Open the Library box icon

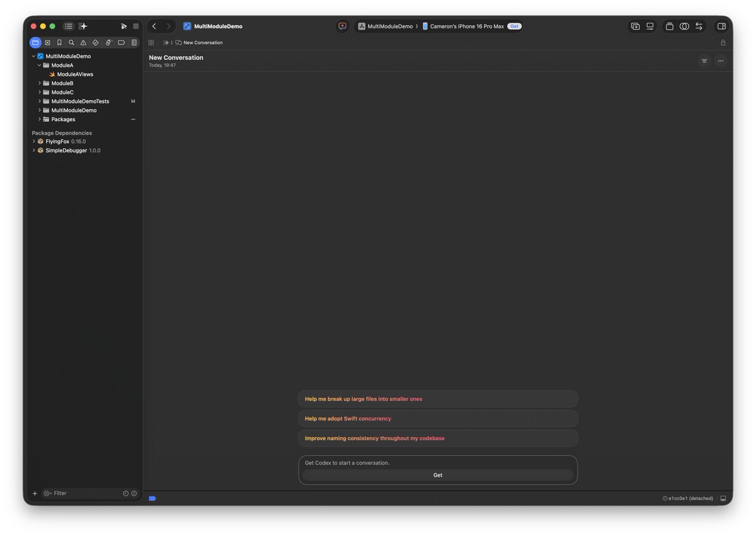[x=670, y=26]
